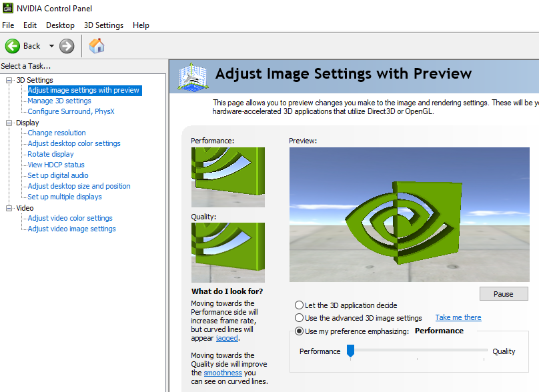Screen dimensions: 539x392
Task: Click the Performance sample thumbnail
Action: pos(228,177)
